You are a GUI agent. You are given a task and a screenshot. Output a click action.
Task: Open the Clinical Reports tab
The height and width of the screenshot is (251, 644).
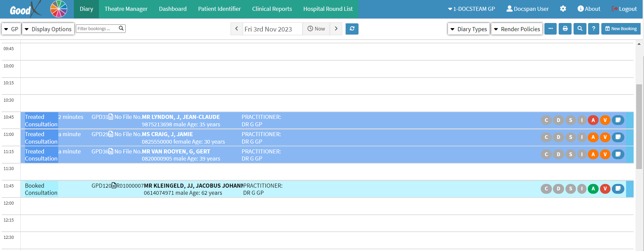pyautogui.click(x=272, y=9)
